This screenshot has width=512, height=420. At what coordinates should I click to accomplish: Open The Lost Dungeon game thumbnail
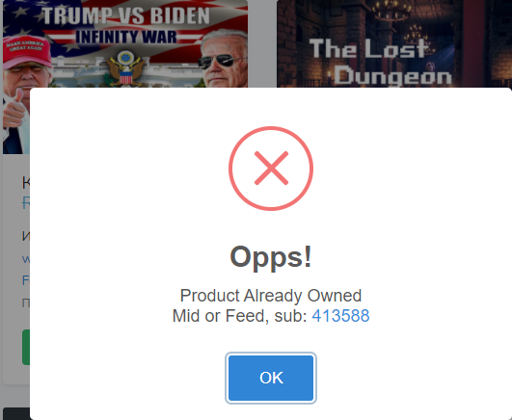coord(394,43)
